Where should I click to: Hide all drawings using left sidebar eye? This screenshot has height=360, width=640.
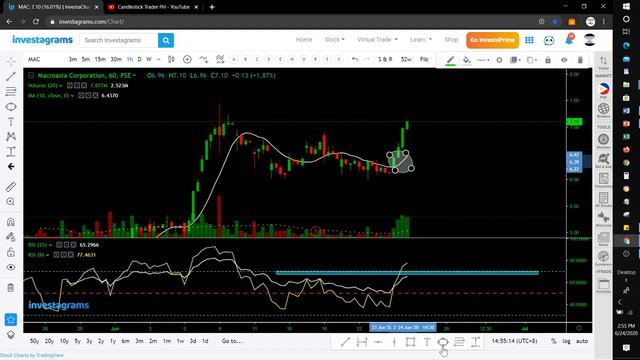(x=11, y=267)
